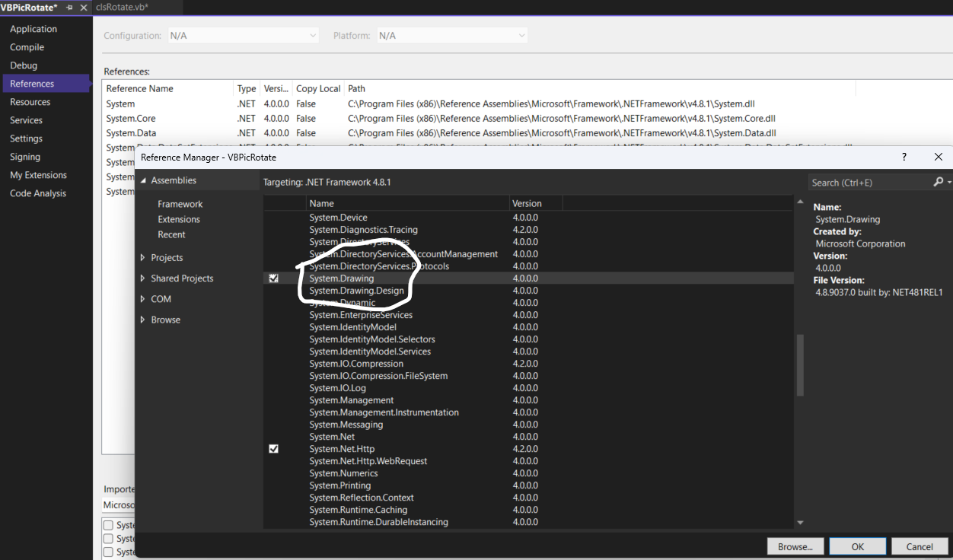Image resolution: width=953 pixels, height=560 pixels.
Task: Open the search options dropdown arrow
Action: [949, 183]
